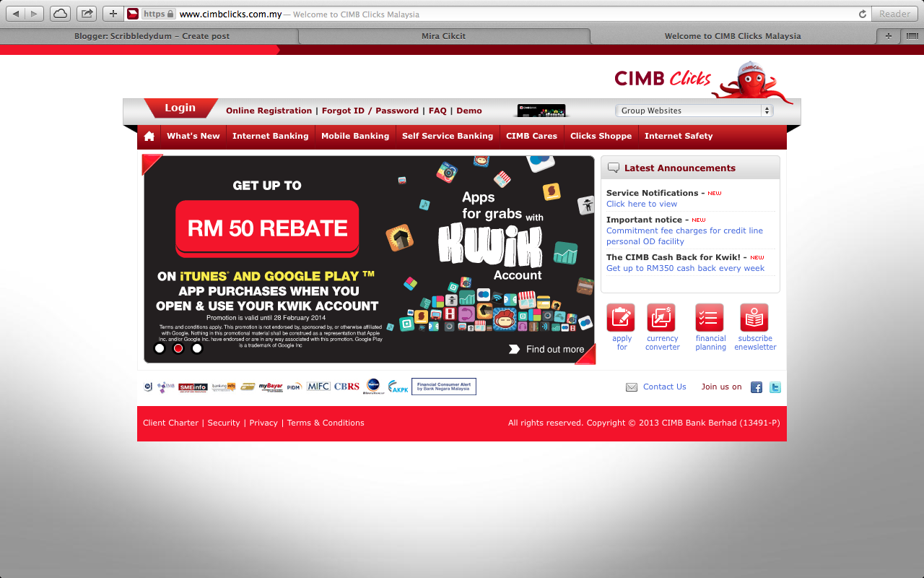Viewport: 924px width, 578px height.
Task: Click the apply for icon
Action: coord(622,318)
